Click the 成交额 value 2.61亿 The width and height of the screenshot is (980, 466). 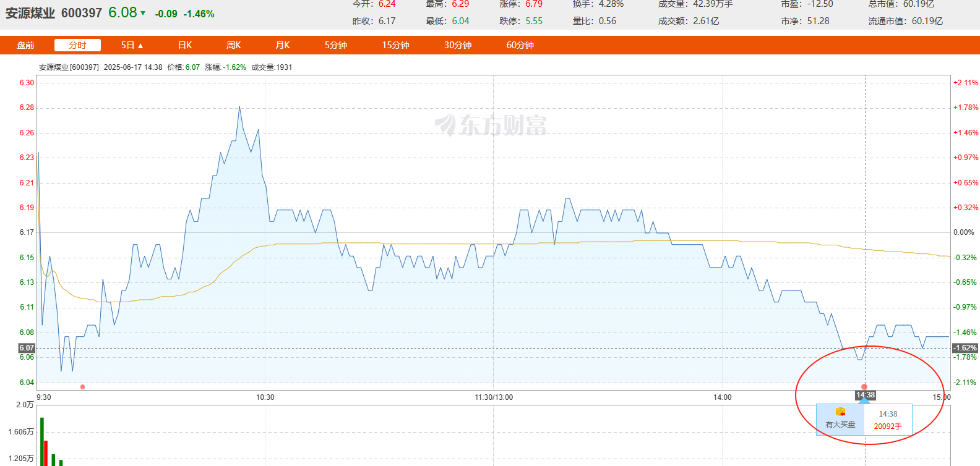click(706, 21)
